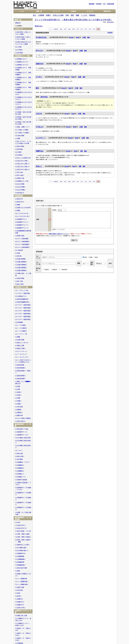129x644 pixels.
Task: Open the 並び替え ▼投稿日 dropdown
Action: pyautogui.click(x=101, y=264)
